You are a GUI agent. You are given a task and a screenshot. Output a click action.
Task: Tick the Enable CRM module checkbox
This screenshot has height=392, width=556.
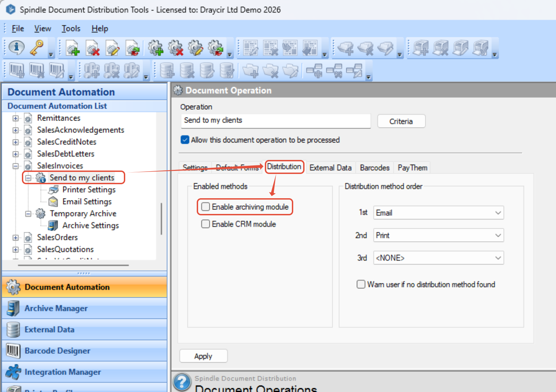click(205, 224)
